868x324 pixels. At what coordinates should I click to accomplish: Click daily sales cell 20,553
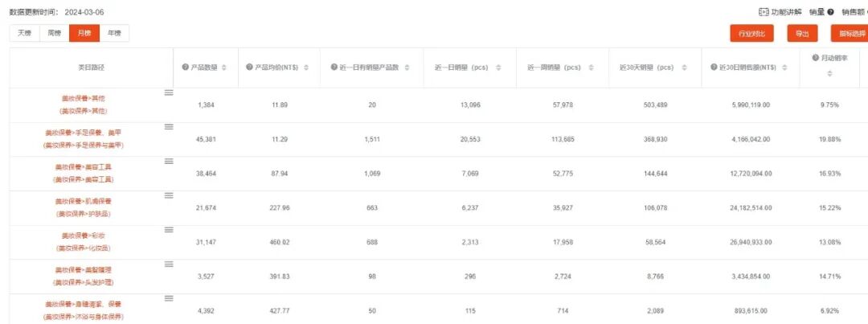470,139
